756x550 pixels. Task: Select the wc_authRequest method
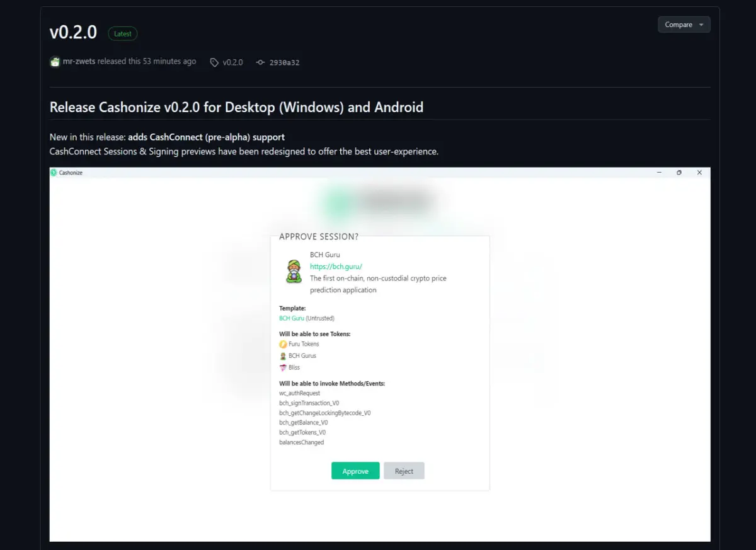(300, 393)
